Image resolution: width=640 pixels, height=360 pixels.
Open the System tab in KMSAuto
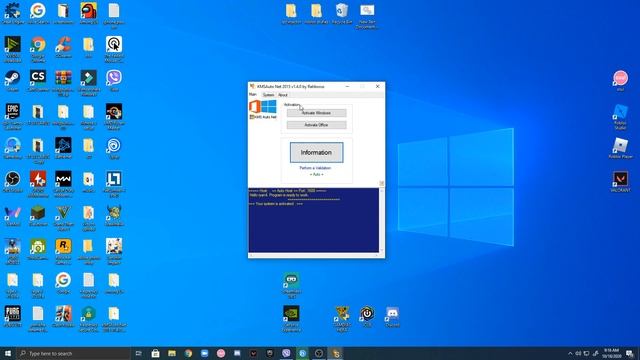[268, 95]
